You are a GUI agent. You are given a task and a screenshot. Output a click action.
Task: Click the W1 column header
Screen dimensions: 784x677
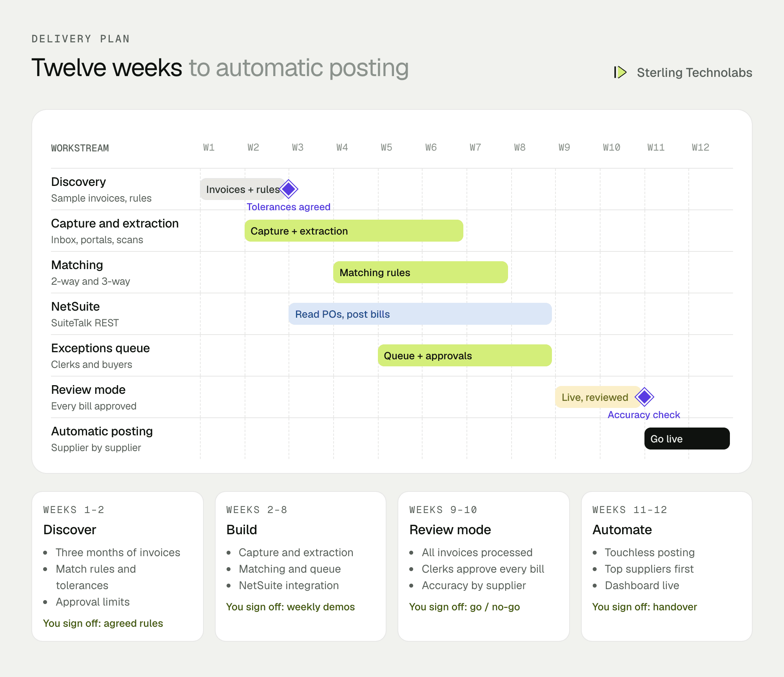click(209, 147)
